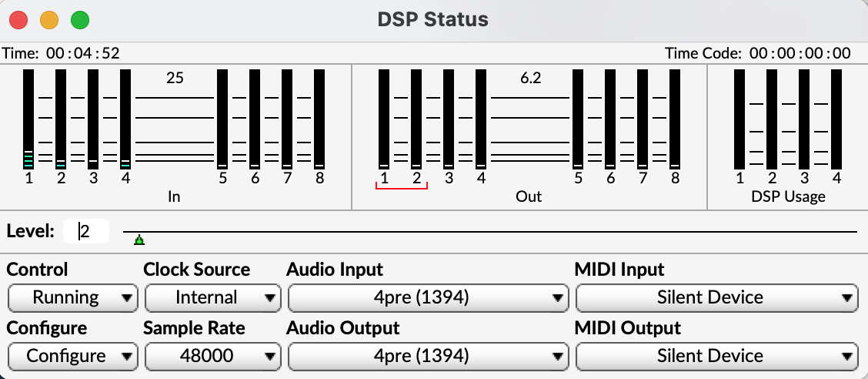Click DSP Usage meter 1
868x379 pixels.
pyautogui.click(x=739, y=119)
